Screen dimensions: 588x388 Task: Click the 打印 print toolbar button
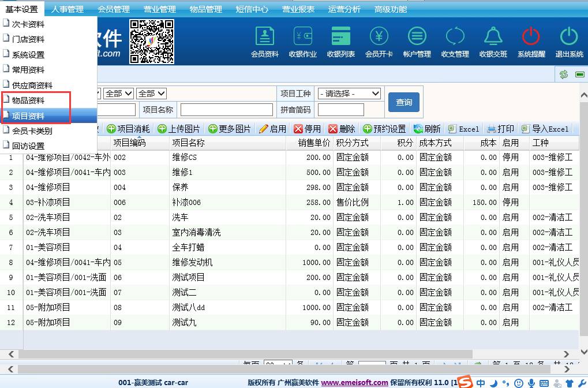coord(500,129)
